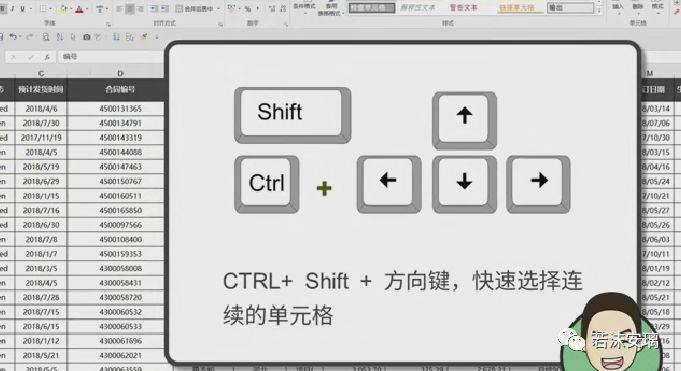
Task: Apply the dark gray 检查单元格 style
Action: tap(372, 8)
